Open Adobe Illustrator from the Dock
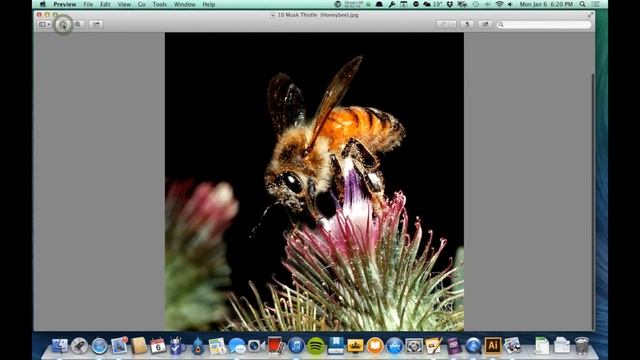 (x=493, y=346)
